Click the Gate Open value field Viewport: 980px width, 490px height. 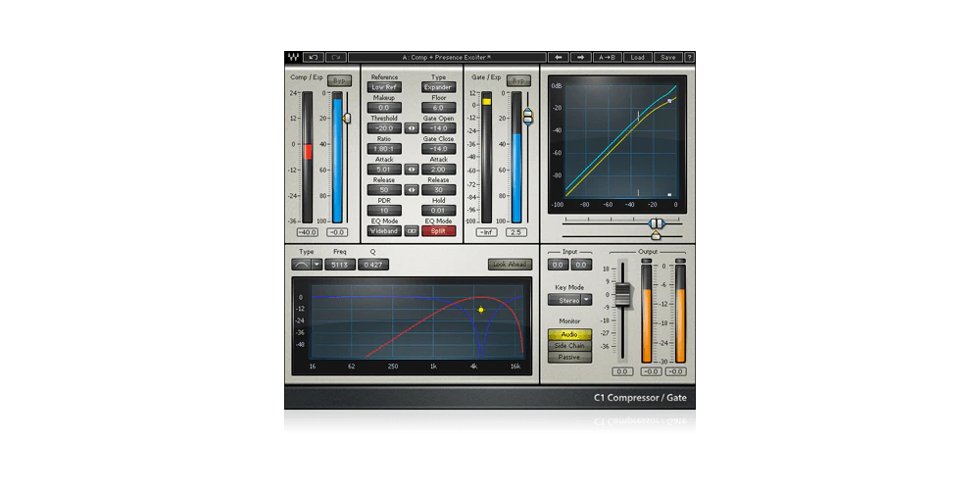point(439,128)
